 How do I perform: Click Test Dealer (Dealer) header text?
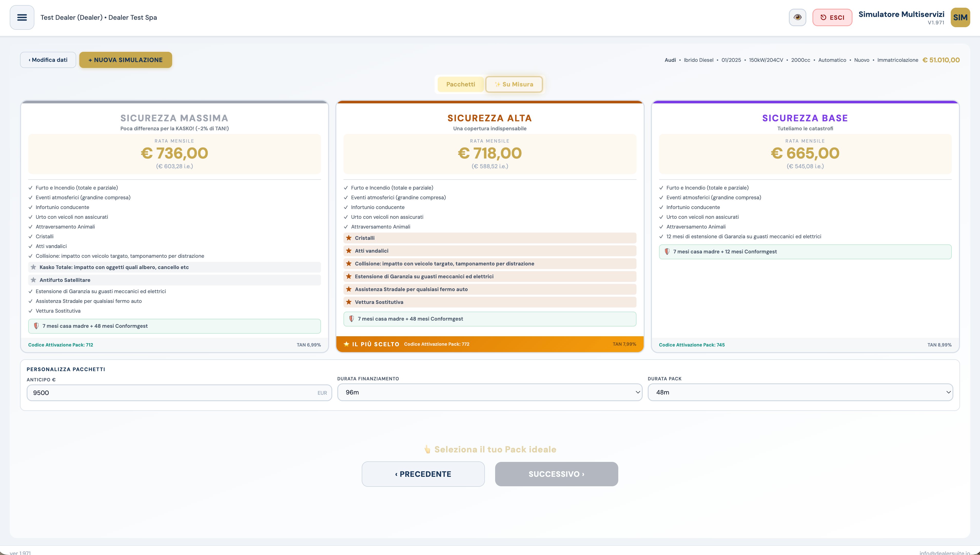click(x=72, y=17)
